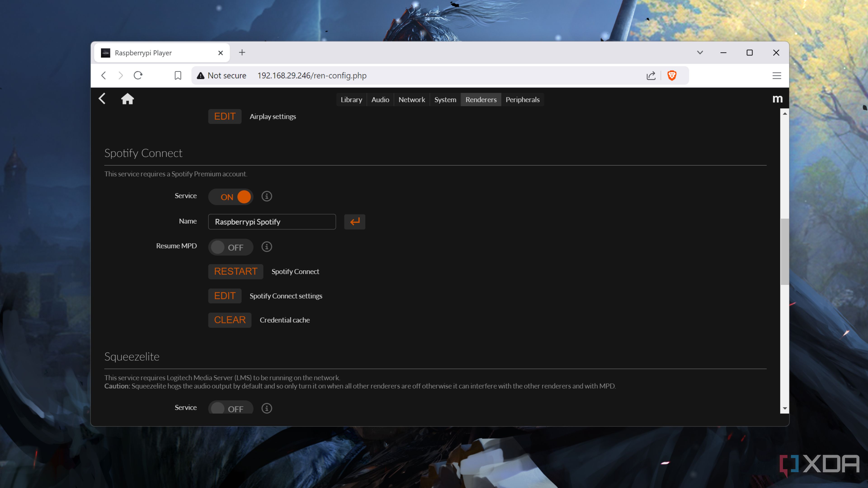Show info for Spotify Connect Service
This screenshot has width=868, height=488.
(267, 196)
